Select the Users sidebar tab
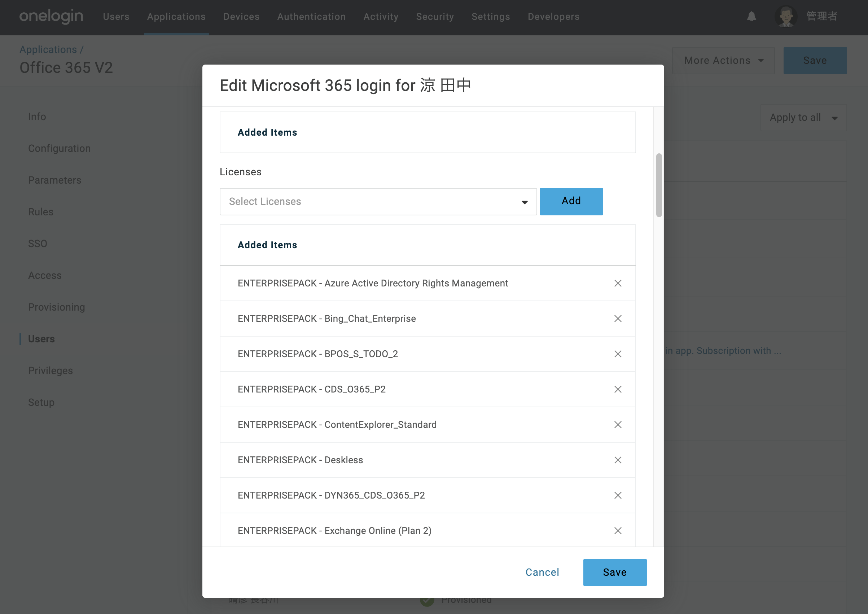 coord(41,339)
